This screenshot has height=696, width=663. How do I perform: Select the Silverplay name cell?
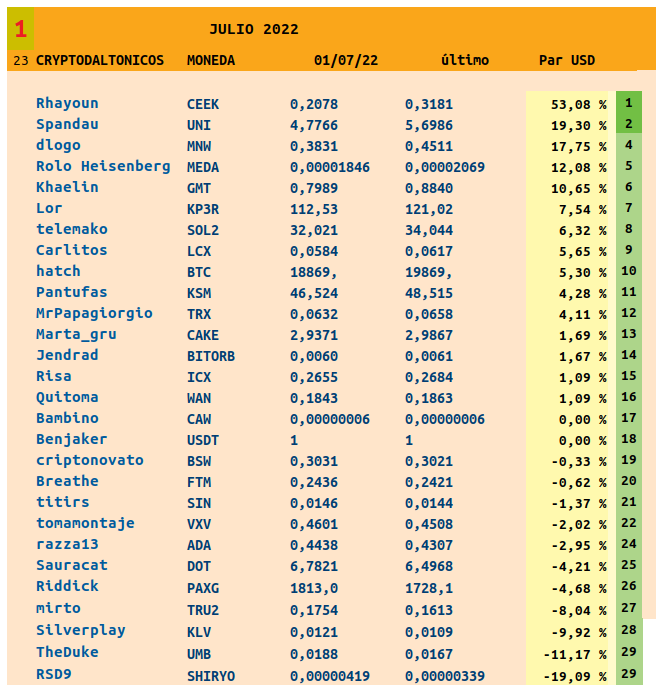pos(81,630)
